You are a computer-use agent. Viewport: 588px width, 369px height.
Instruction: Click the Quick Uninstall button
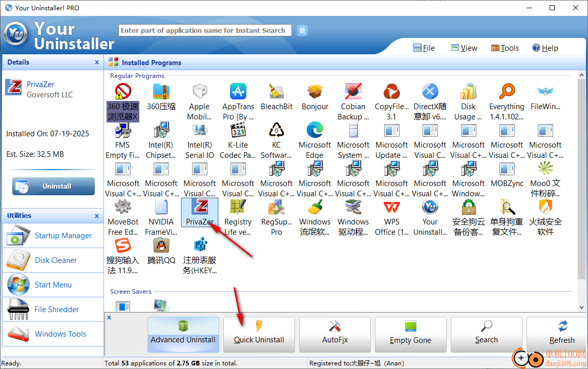[x=259, y=335]
